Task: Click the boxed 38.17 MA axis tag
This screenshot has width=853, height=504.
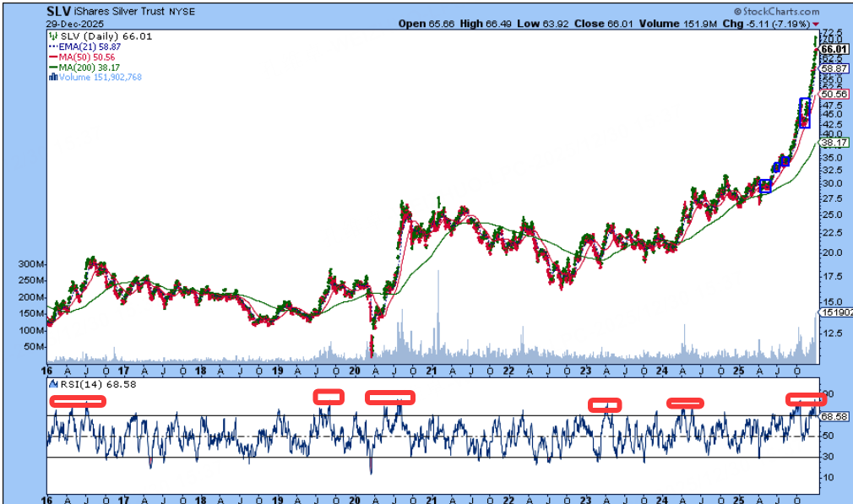Action: tap(834, 143)
